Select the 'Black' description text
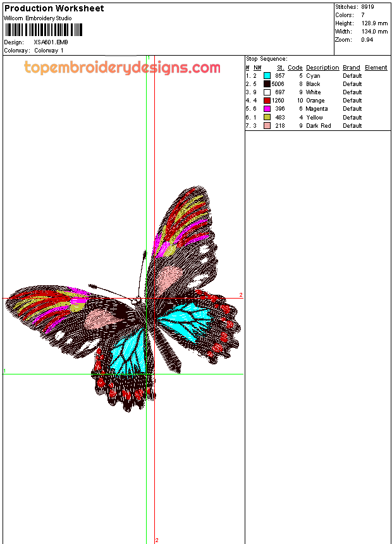This screenshot has width=392, height=544. [313, 84]
